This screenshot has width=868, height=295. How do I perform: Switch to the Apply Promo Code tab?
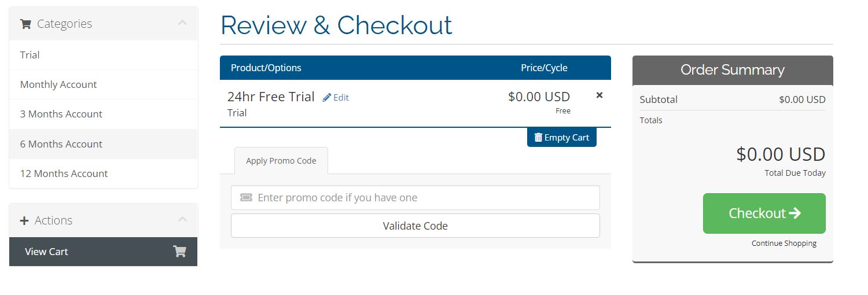click(x=281, y=161)
